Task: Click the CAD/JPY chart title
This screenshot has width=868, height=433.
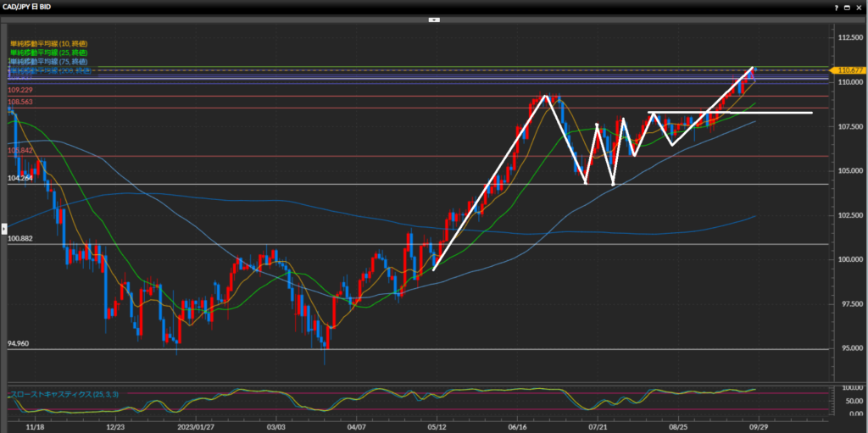Action: tap(29, 6)
